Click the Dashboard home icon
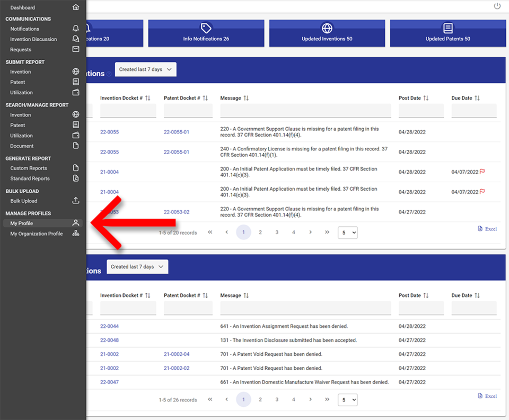 tap(76, 7)
